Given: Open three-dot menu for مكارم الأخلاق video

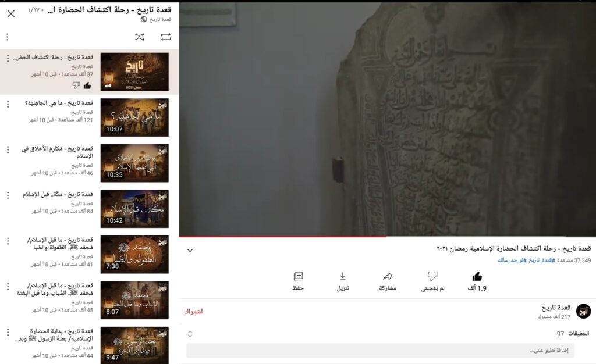Looking at the screenshot, I should click(8, 149).
